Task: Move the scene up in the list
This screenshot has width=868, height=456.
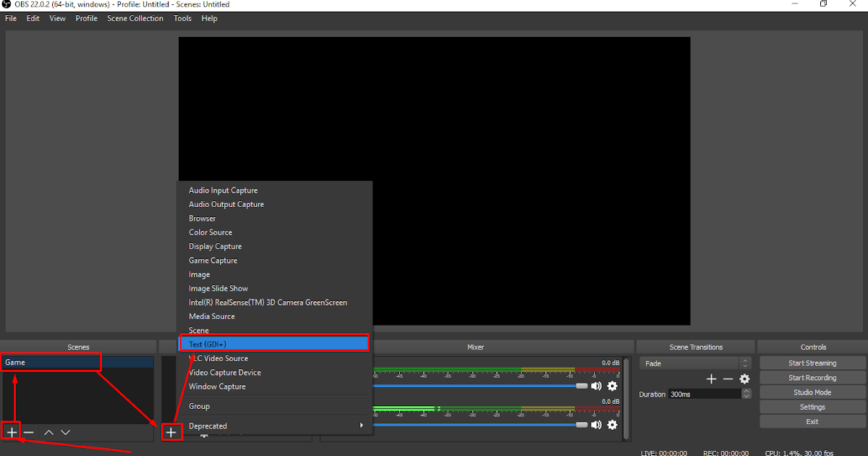Action: (48, 432)
